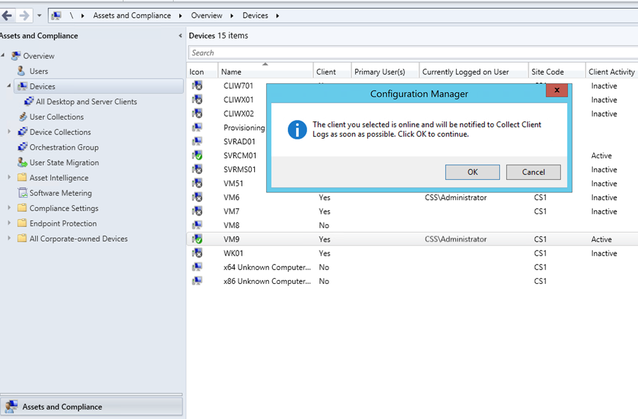Click device icon for SVRCM01 row
The height and width of the screenshot is (419, 638).
click(197, 155)
